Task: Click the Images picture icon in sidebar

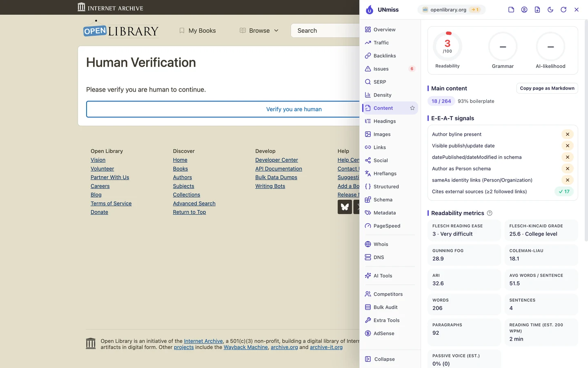Action: tap(368, 134)
